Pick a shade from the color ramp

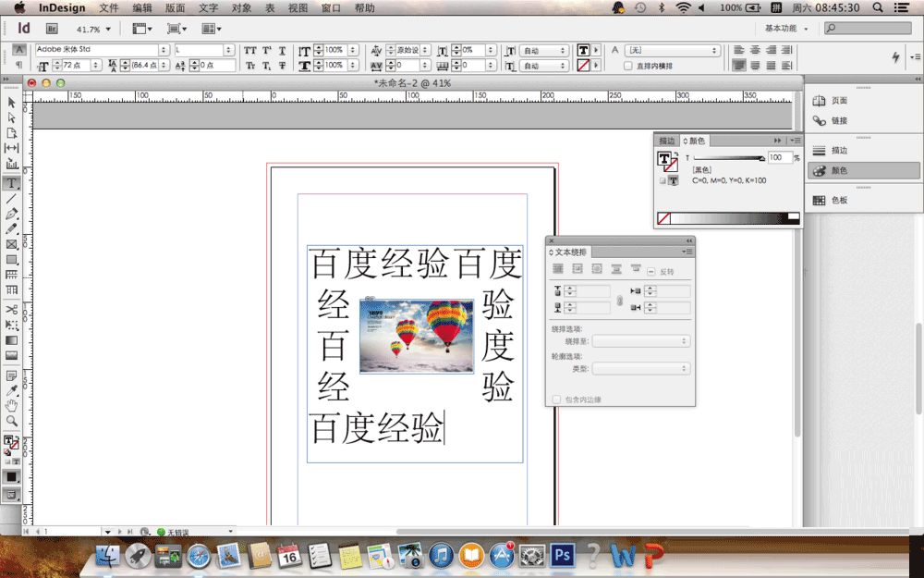tap(735, 219)
